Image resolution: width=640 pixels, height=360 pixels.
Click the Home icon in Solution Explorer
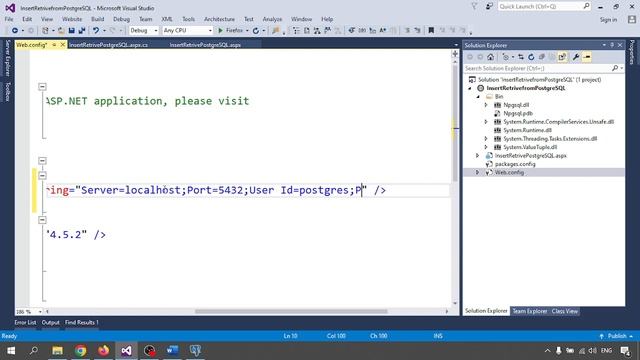point(491,57)
